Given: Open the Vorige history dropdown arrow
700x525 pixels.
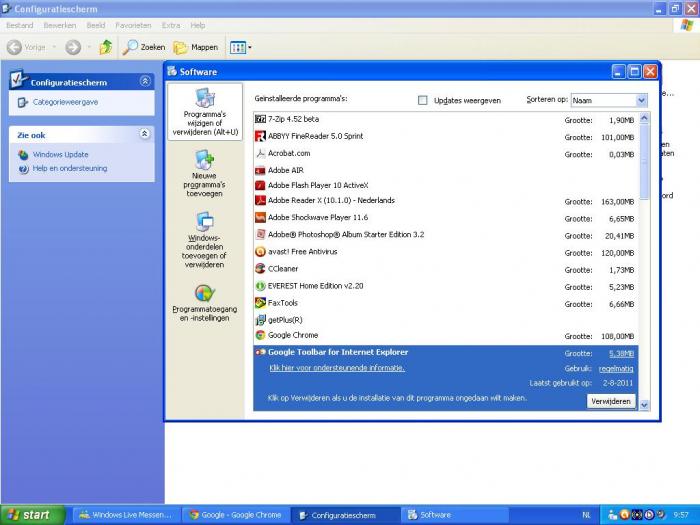Looking at the screenshot, I should click(x=54, y=47).
